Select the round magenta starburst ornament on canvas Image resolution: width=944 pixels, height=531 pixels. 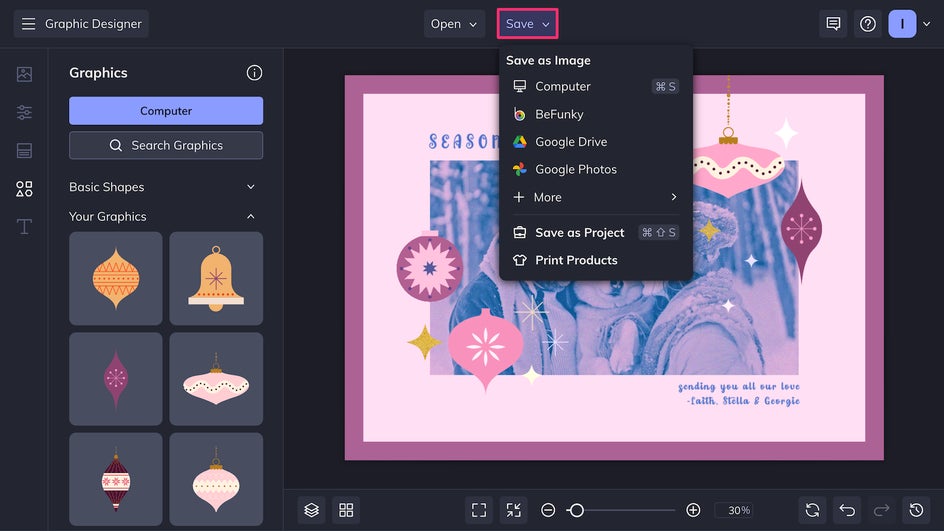429,267
